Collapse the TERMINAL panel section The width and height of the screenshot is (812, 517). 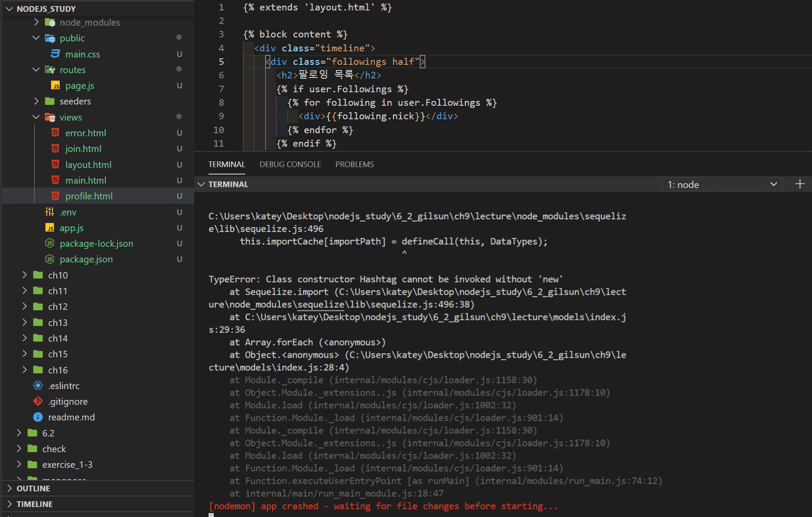(201, 184)
